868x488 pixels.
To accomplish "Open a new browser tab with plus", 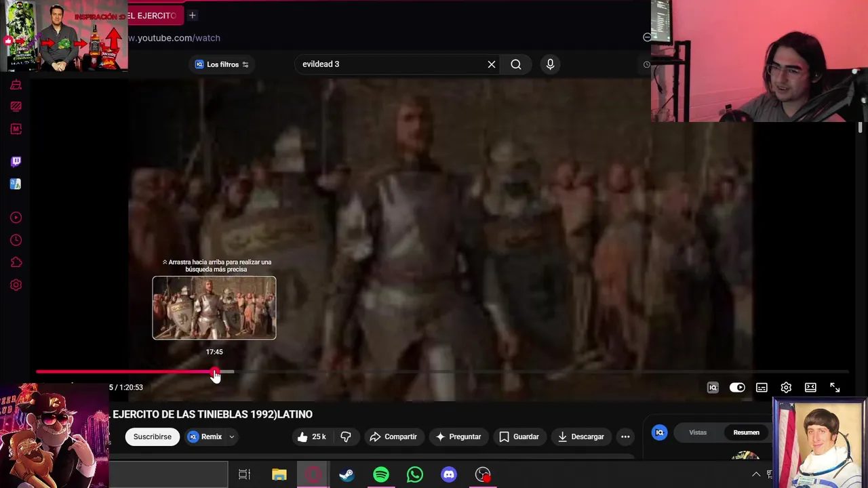I will point(193,15).
